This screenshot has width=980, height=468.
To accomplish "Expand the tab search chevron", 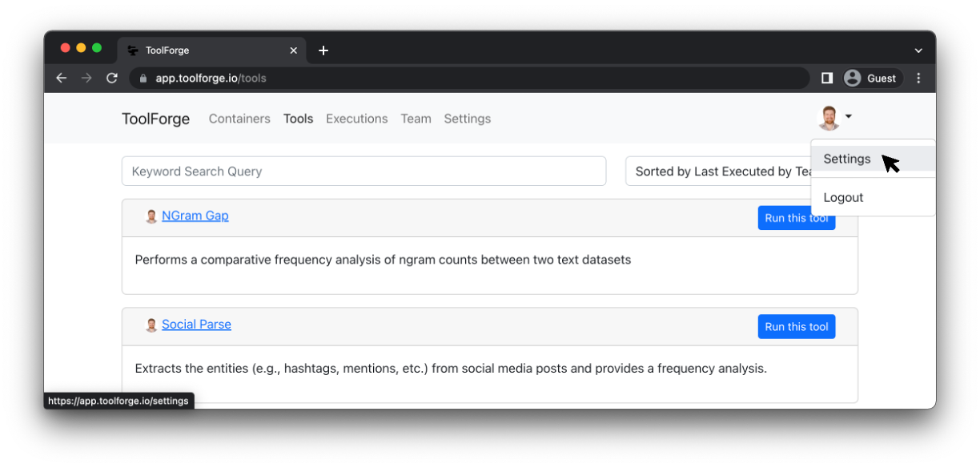I will pos(918,50).
